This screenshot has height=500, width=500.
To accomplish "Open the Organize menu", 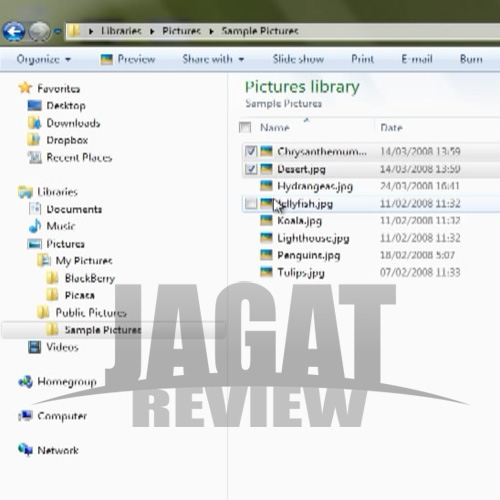I will (44, 59).
